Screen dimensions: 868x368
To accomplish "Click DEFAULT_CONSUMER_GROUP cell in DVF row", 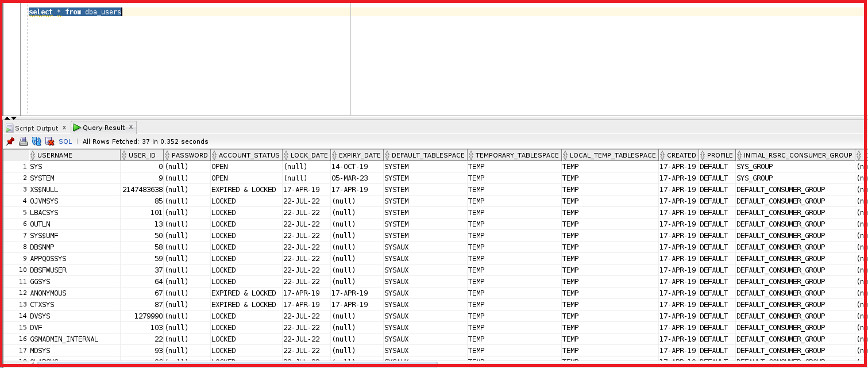I will (795, 328).
